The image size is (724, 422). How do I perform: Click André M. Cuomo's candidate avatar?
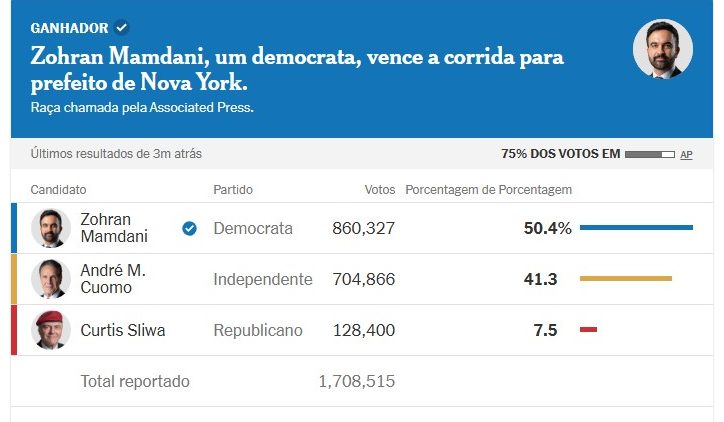[48, 279]
